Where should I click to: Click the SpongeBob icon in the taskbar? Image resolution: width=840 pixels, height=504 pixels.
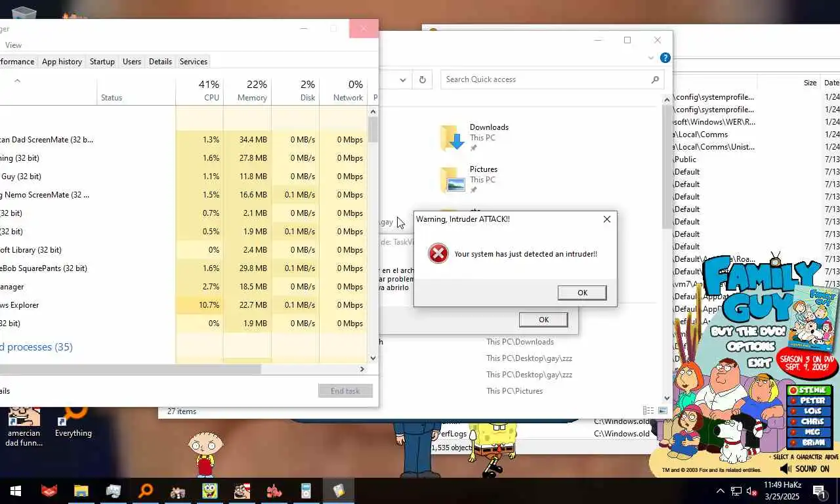(x=209, y=491)
